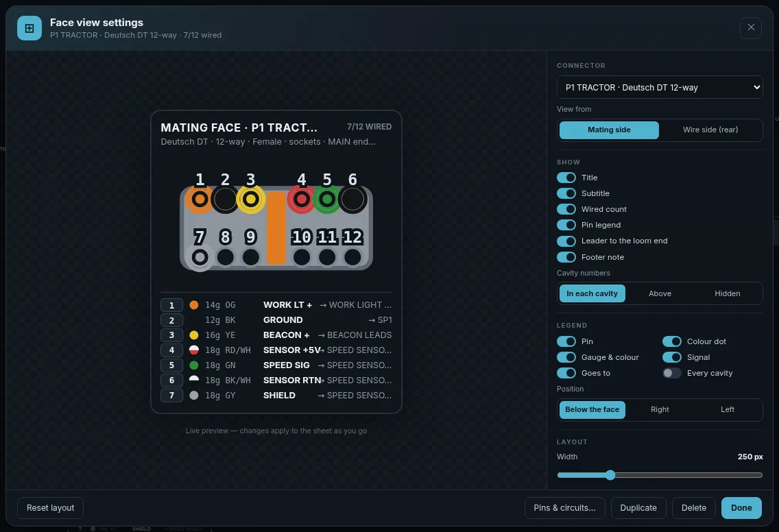The image size is (779, 532).
Task: Click pin badge 2 in legend
Action: coord(171,320)
